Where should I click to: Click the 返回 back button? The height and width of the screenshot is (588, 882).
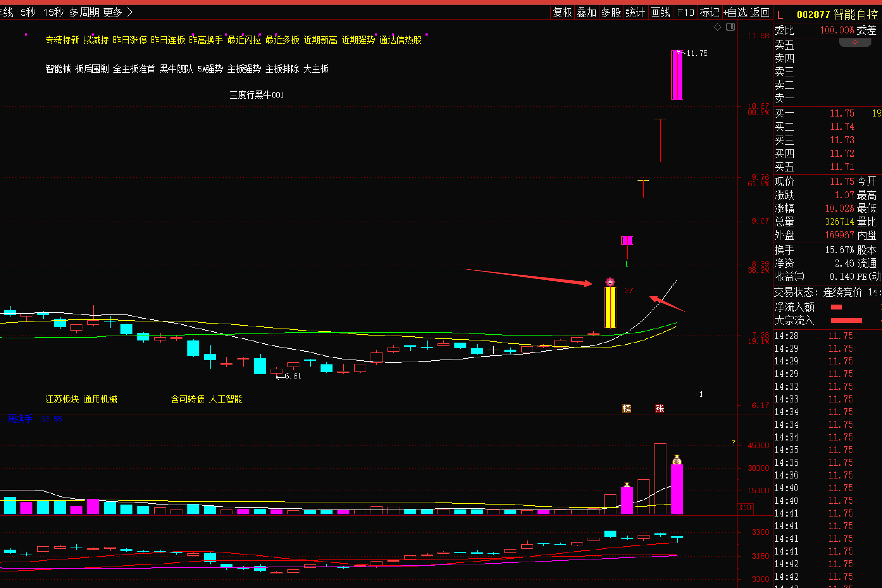pos(760,13)
